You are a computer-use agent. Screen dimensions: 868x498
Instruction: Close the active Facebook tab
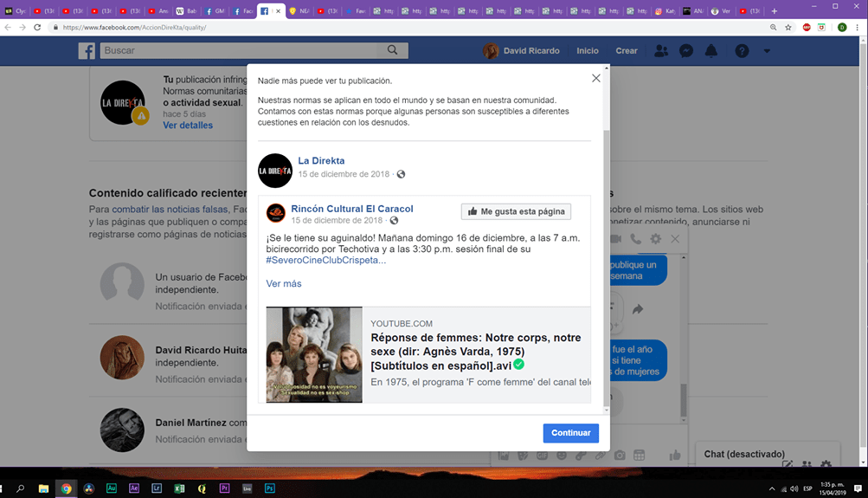click(x=279, y=11)
